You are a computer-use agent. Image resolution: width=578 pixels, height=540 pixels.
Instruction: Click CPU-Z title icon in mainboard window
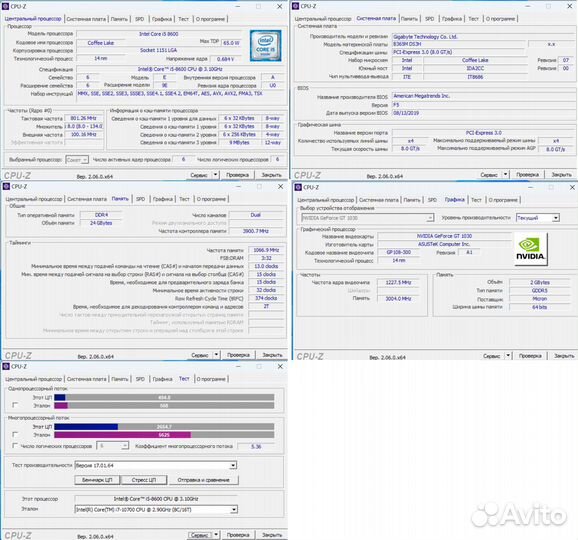coord(295,6)
